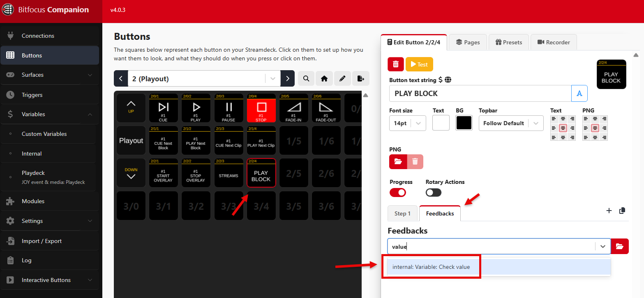Expand Interactive Buttons section
This screenshot has width=644, height=298.
click(49, 280)
